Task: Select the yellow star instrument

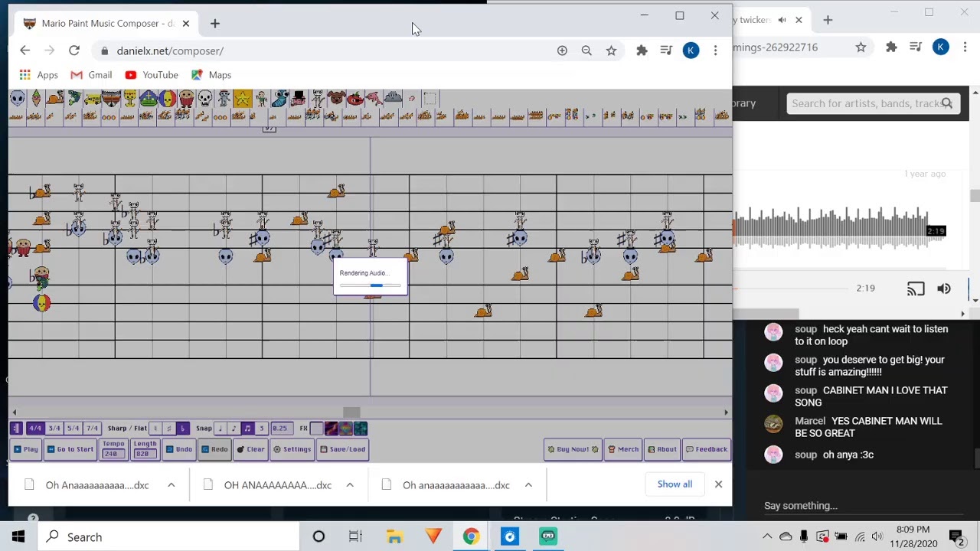Action: coord(243,98)
